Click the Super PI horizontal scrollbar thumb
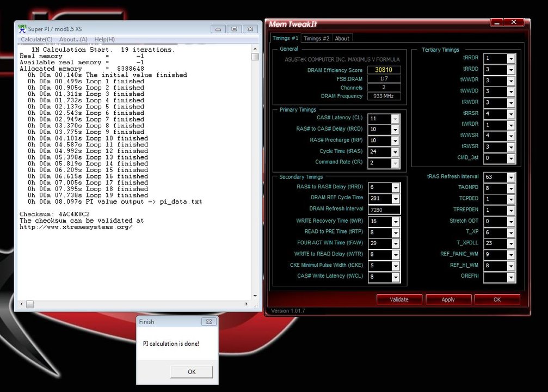548x392 pixels. point(30,304)
